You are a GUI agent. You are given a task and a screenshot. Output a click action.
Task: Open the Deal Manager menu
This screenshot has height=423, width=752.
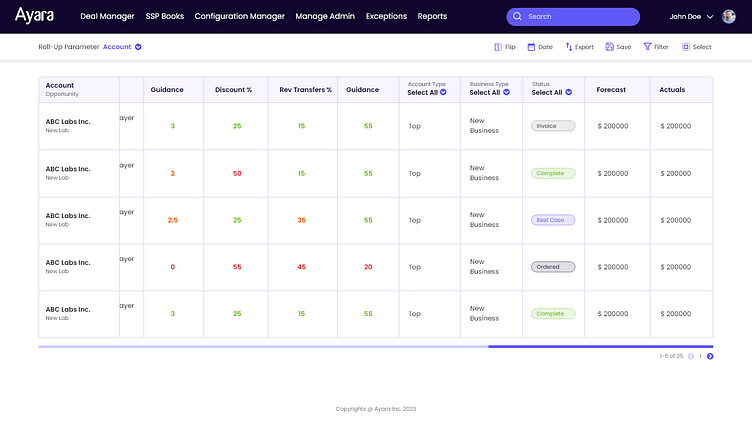(107, 17)
